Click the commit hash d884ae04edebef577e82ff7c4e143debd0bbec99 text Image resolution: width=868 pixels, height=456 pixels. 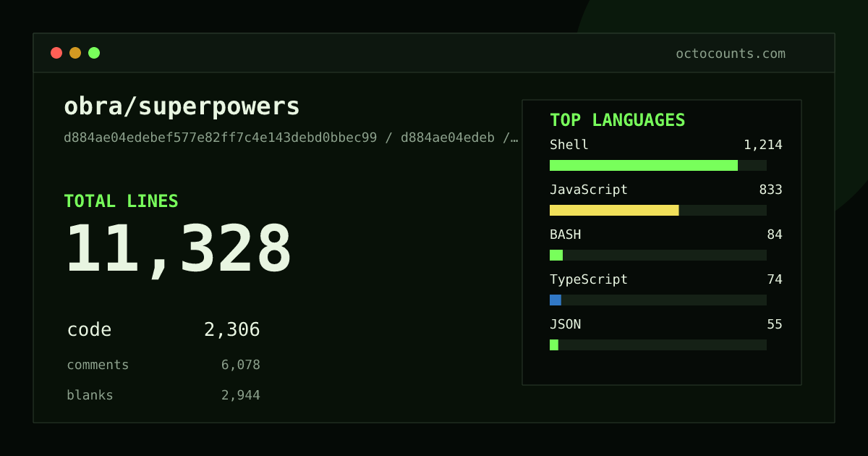tap(221, 138)
